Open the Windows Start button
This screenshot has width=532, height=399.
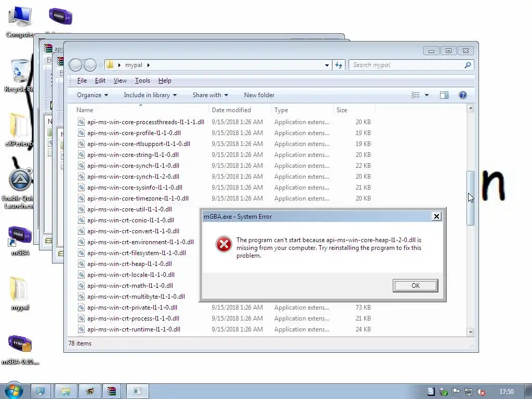(14, 391)
